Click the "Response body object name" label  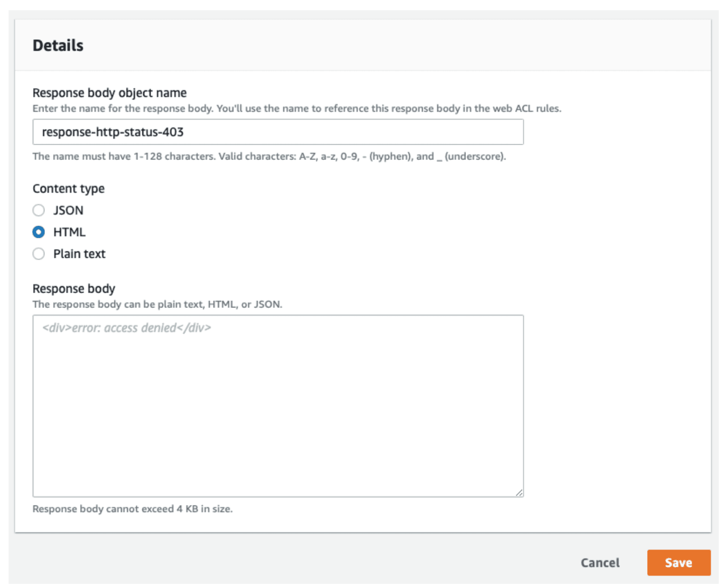(x=109, y=93)
